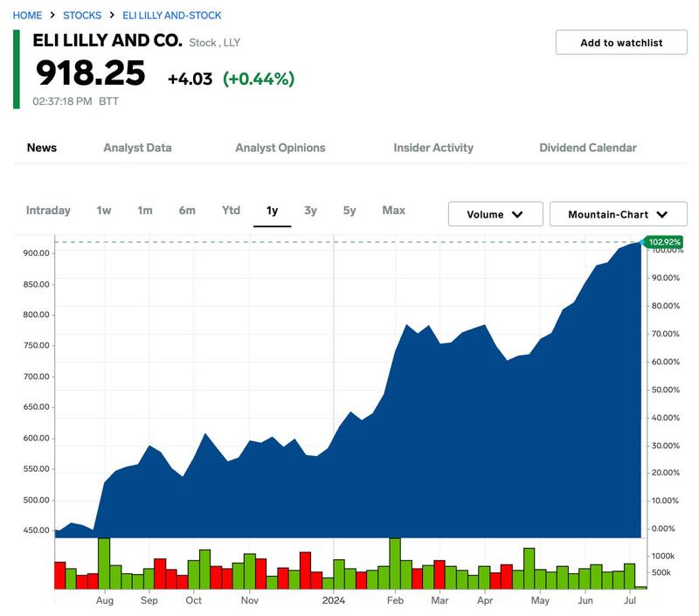Screen dimensions: 699x616
Task: Click the Aug date axis label
Action: (105, 600)
